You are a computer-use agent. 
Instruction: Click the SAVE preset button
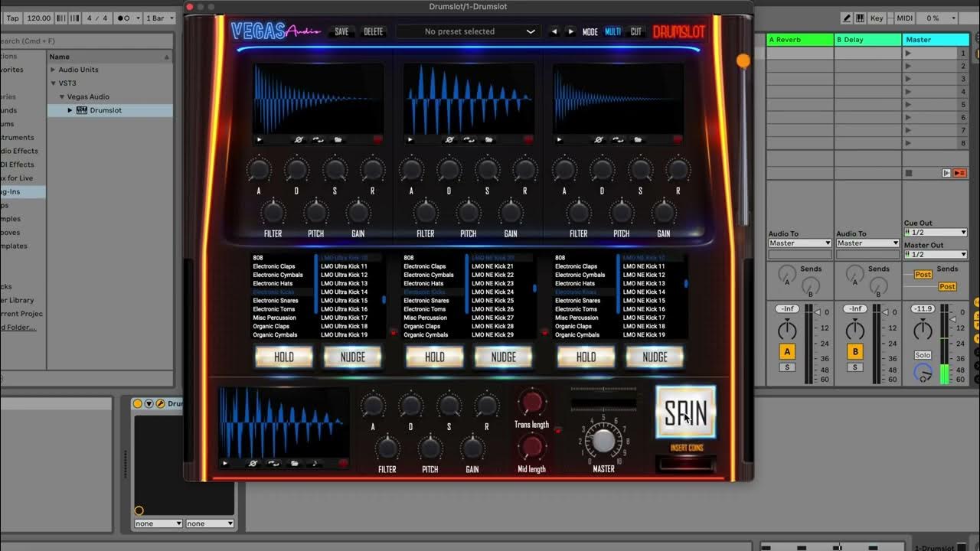(341, 31)
